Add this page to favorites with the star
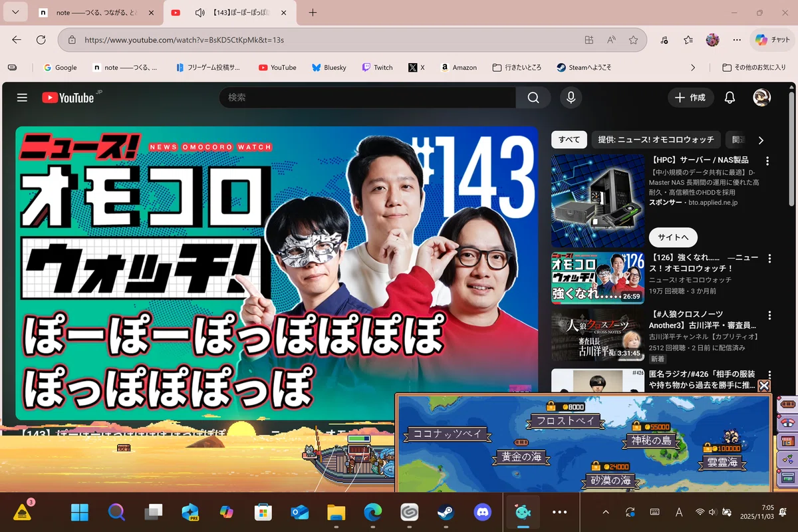This screenshot has width=798, height=532. [633, 40]
